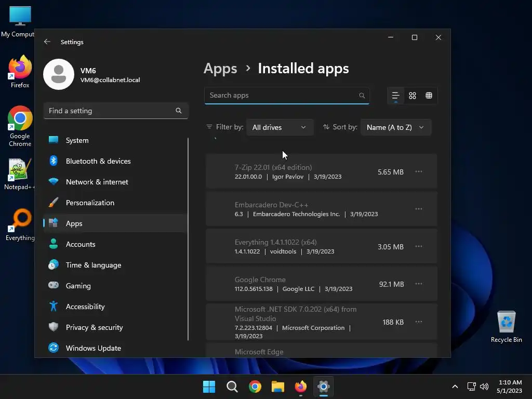Viewport: 532px width, 399px height.
Task: Open Network & internet settings
Action: pos(115,182)
